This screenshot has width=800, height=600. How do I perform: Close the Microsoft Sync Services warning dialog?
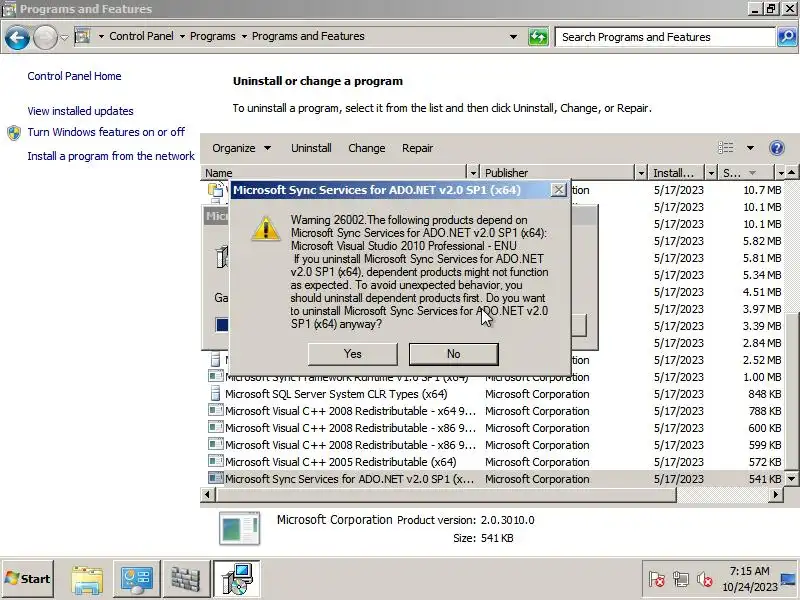(x=559, y=190)
